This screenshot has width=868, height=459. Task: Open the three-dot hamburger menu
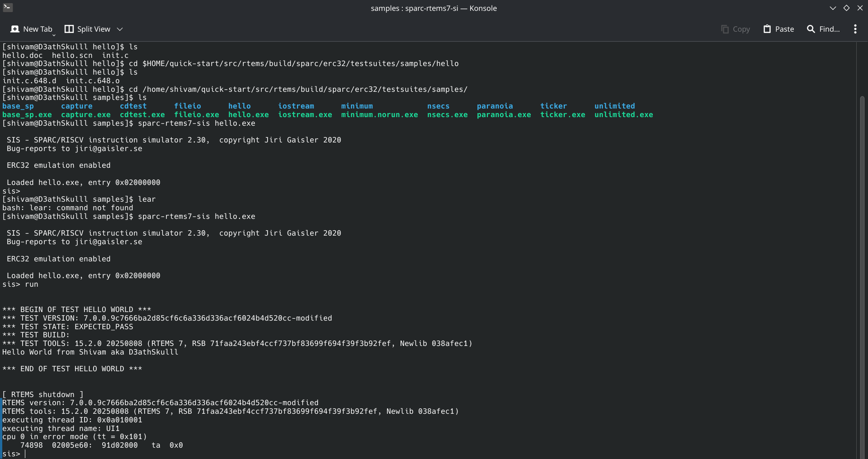coord(855,29)
